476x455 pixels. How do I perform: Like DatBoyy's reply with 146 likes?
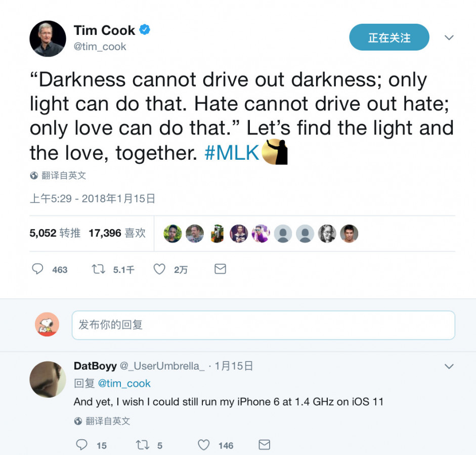(x=204, y=445)
